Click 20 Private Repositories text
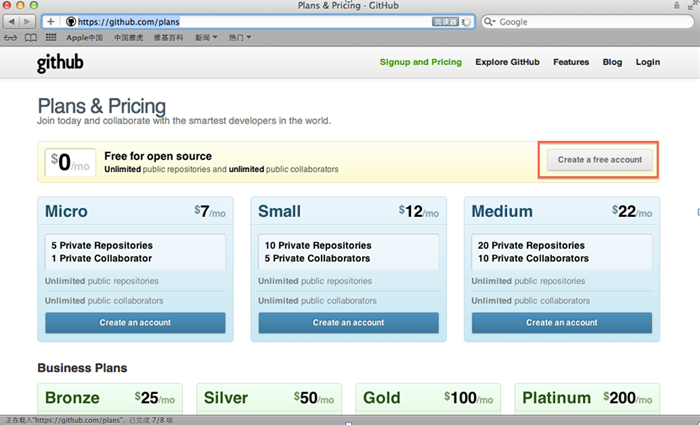 (531, 246)
